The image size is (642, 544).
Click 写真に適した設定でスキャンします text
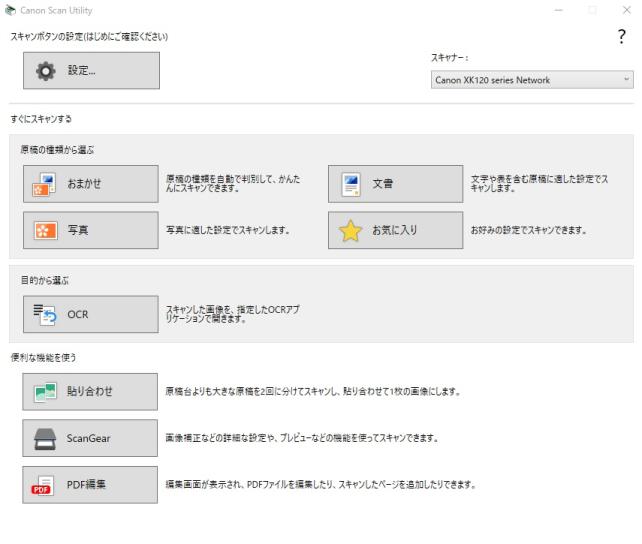(228, 230)
